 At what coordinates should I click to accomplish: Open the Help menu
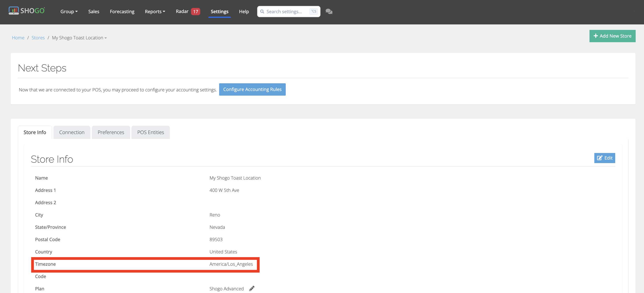tap(244, 11)
